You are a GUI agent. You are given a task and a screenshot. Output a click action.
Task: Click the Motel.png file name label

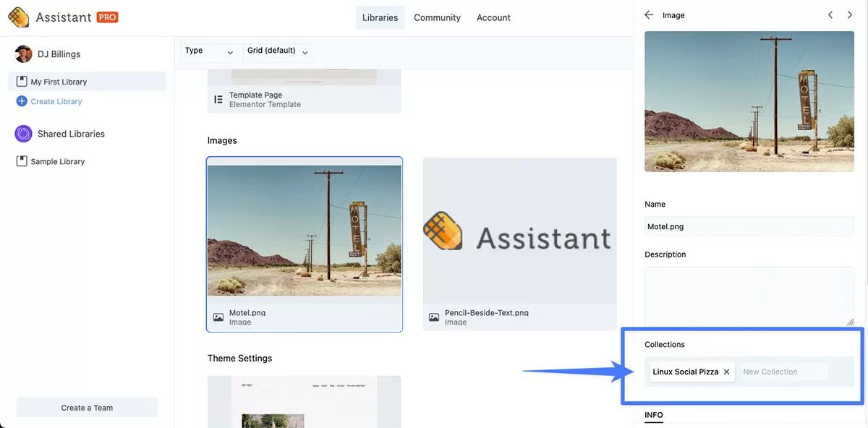(247, 313)
